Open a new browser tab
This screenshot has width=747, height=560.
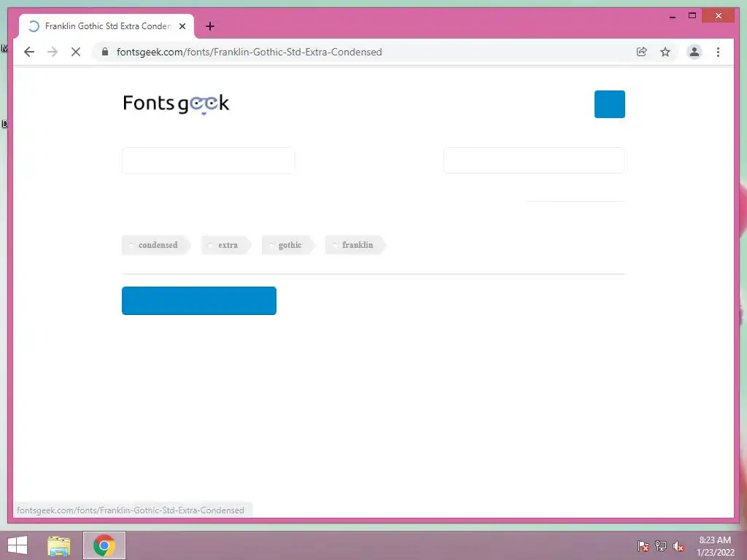point(210,26)
